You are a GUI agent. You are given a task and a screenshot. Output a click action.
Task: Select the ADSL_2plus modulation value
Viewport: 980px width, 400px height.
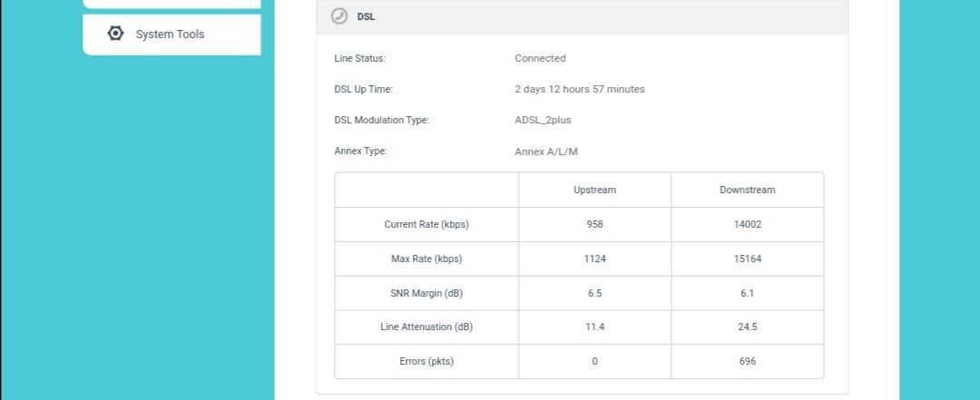[x=543, y=120]
